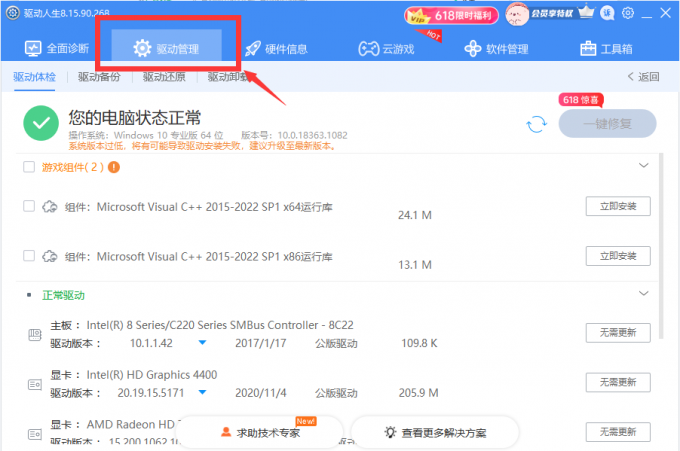
Task: Click the SMBus Controller - 8C22 device name
Action: 220,325
